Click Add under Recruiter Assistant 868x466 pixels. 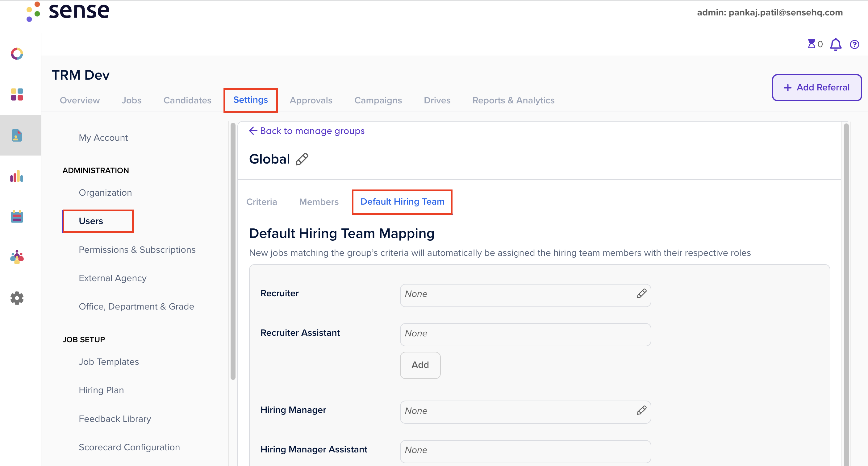pos(420,365)
